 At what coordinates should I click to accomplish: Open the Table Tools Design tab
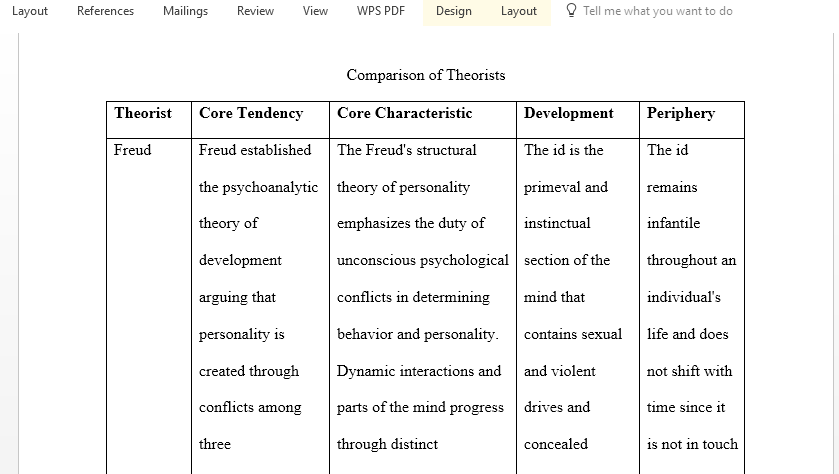[454, 11]
